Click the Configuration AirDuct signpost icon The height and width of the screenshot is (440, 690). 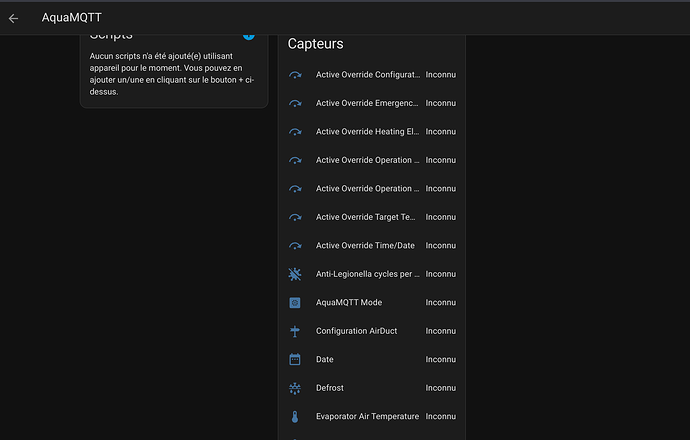[x=295, y=331]
